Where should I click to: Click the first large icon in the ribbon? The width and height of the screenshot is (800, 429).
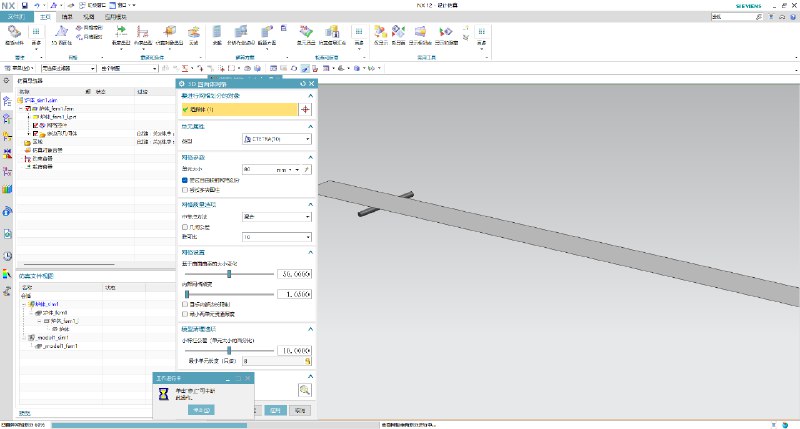14,35
